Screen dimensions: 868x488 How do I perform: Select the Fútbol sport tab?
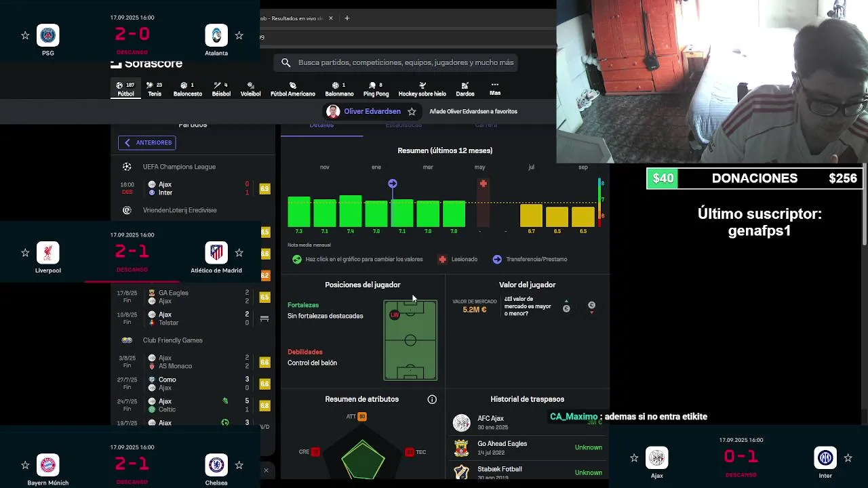click(125, 89)
